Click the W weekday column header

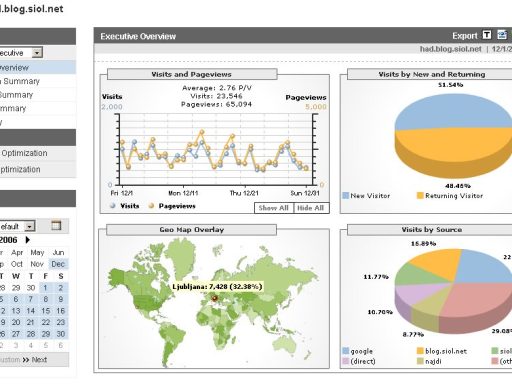click(x=16, y=276)
